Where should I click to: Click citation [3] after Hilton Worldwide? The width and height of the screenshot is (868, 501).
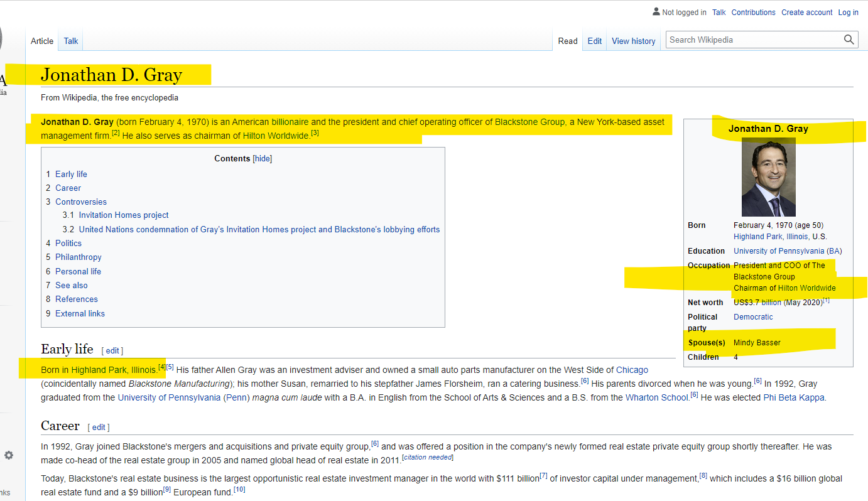pos(315,133)
